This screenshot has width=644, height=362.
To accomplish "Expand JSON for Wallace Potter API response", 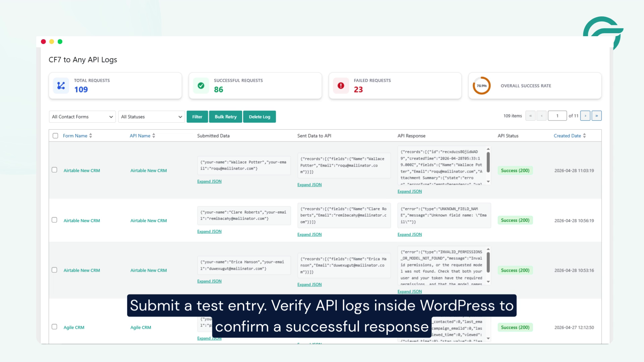I will click(x=410, y=191).
